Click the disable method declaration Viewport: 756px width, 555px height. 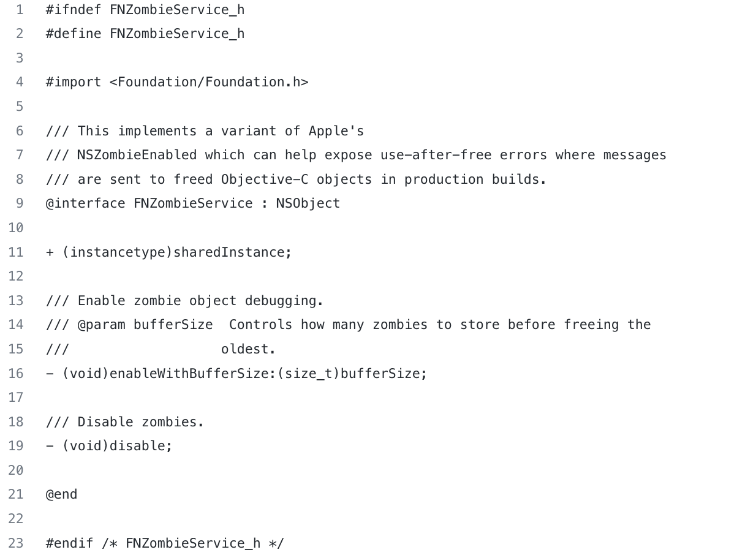110,446
